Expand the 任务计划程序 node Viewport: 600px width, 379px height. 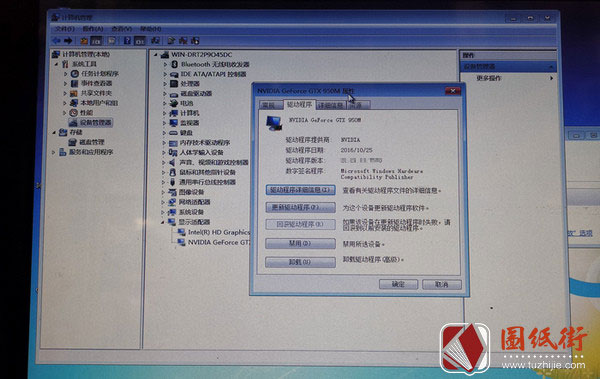[65, 74]
